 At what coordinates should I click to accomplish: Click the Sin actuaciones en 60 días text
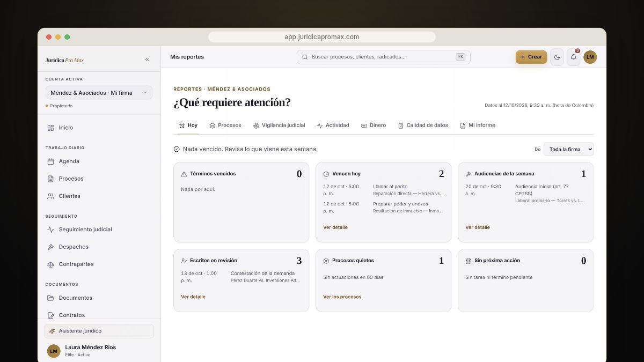point(353,277)
